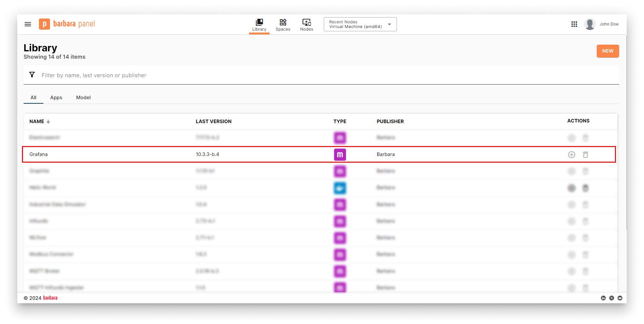Click the apps grid icon near John Doe
Screen dimensions: 644x324
click(x=574, y=24)
